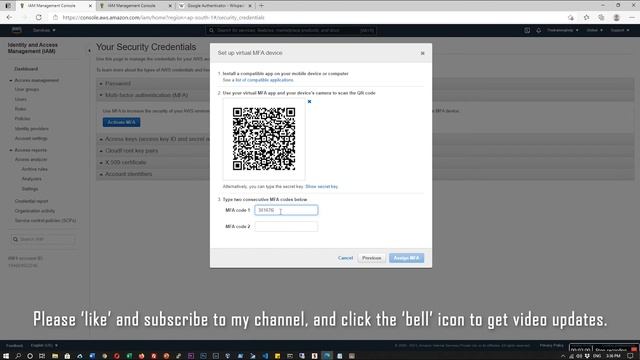This screenshot has width=640, height=360.
Task: Click the address bar URL
Action: [x=164, y=18]
